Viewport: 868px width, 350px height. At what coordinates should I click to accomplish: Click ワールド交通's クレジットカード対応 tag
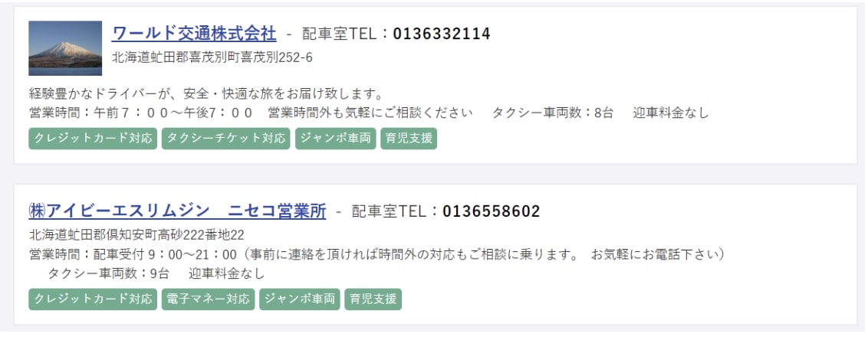(93, 139)
